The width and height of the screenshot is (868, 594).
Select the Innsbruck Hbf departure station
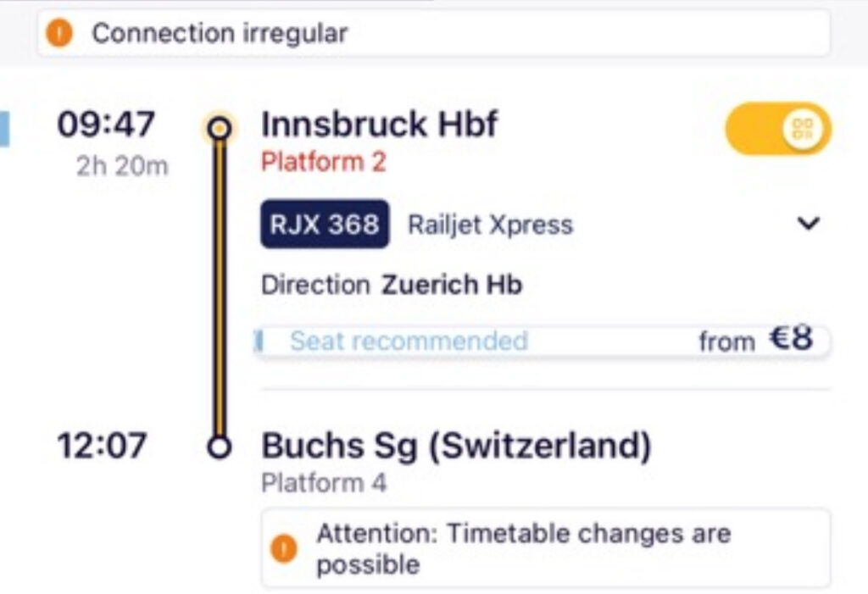[379, 124]
